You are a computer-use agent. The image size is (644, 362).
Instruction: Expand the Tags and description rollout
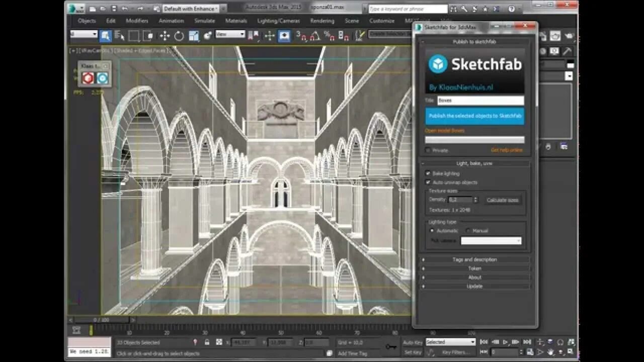coord(473,259)
